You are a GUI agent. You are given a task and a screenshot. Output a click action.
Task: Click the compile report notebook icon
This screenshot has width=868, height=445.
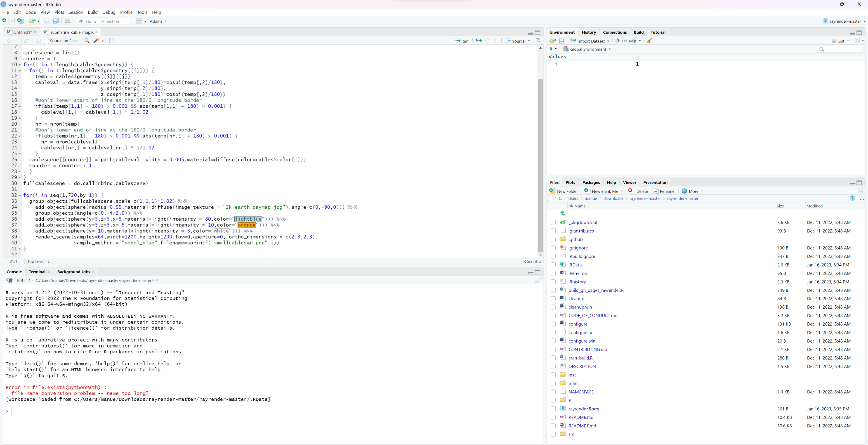111,41
